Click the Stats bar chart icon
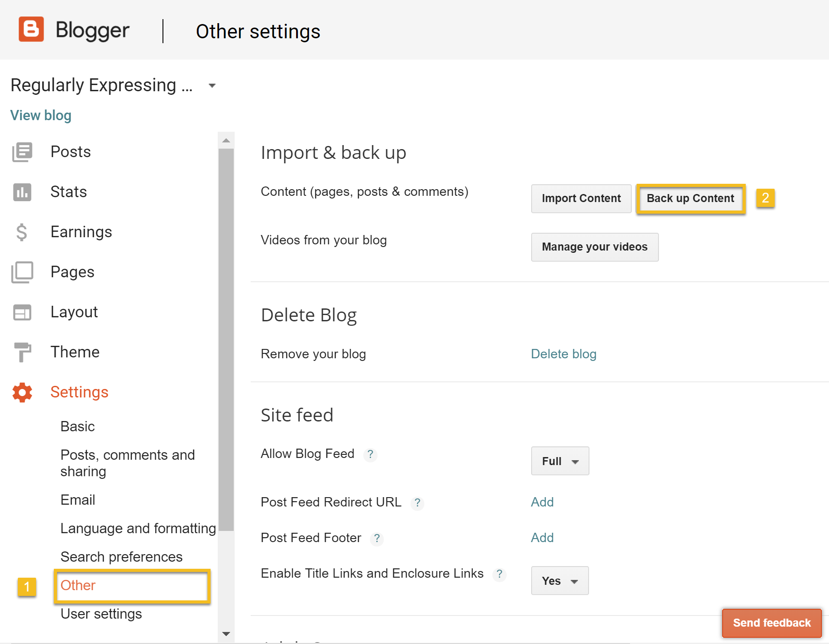The width and height of the screenshot is (829, 644). 22,192
